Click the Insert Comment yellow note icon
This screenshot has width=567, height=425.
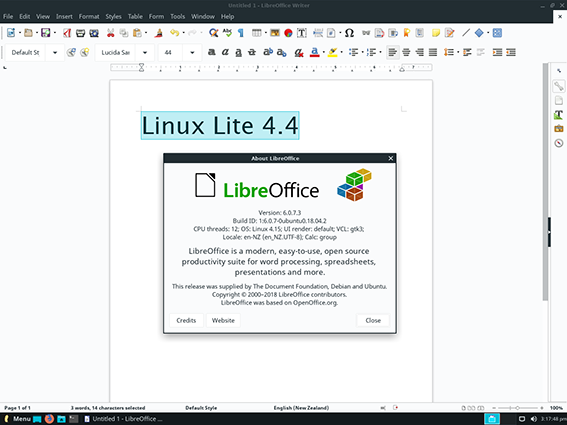tap(436, 33)
